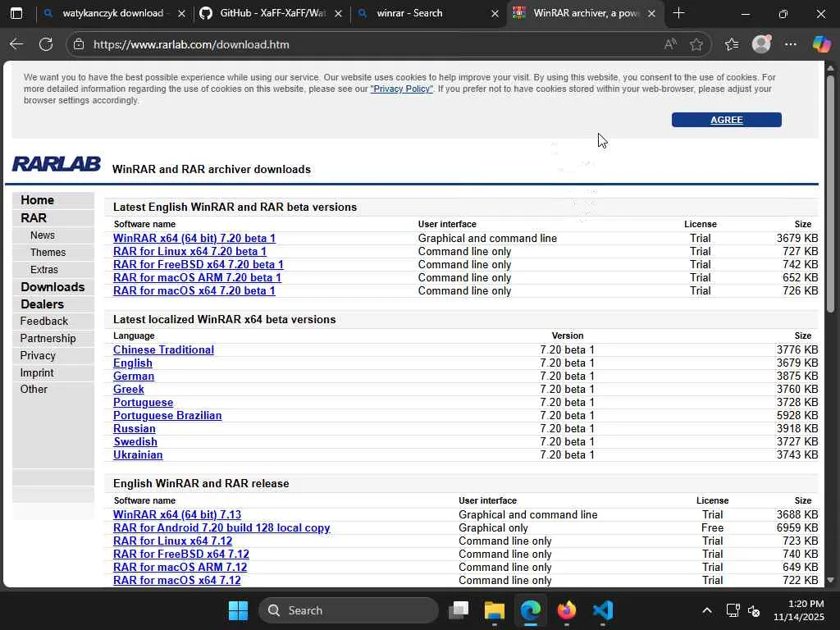The image size is (840, 630).
Task: Click the page vertical scrollbar thumb
Action: pyautogui.click(x=830, y=194)
